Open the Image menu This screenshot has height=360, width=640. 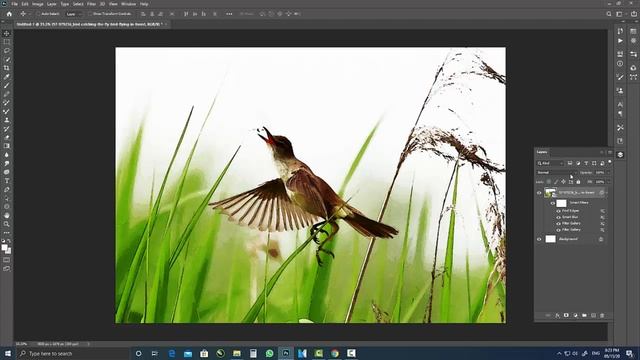38,4
